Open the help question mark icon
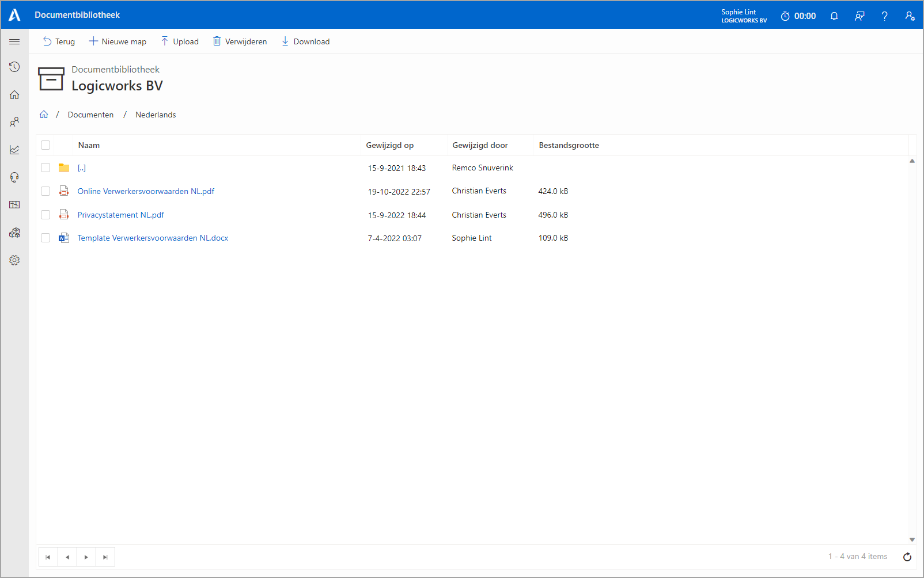The width and height of the screenshot is (924, 578). click(884, 16)
